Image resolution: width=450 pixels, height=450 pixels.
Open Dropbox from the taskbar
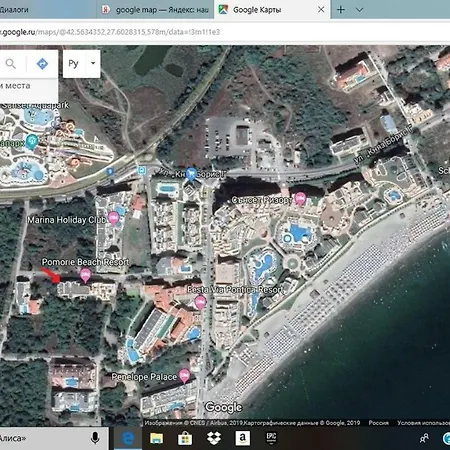pyautogui.click(x=214, y=438)
